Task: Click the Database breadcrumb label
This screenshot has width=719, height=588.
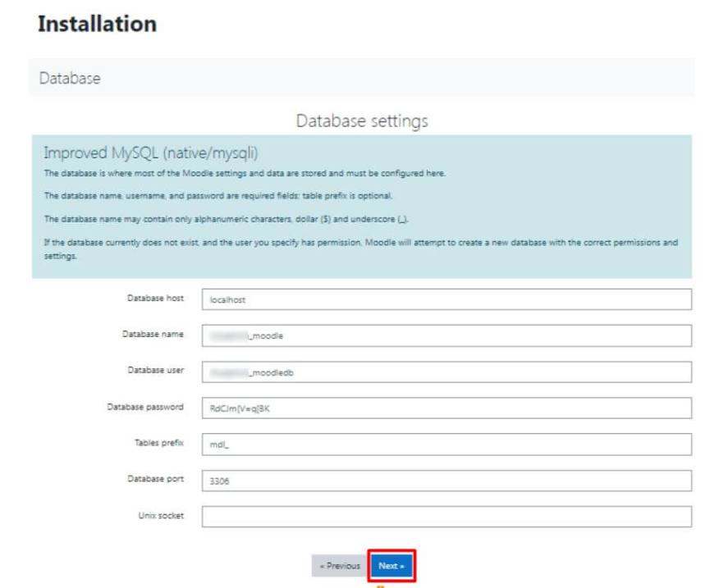Action: [59, 78]
